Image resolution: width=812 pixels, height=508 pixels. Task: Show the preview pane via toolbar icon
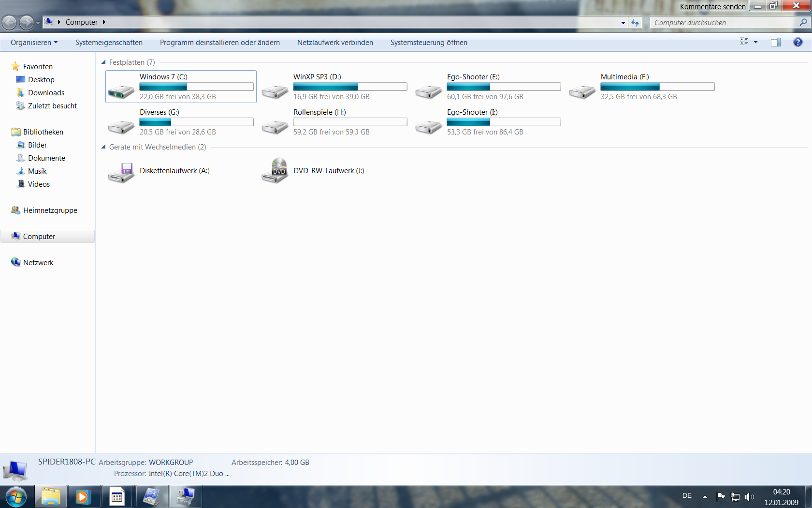pyautogui.click(x=776, y=42)
